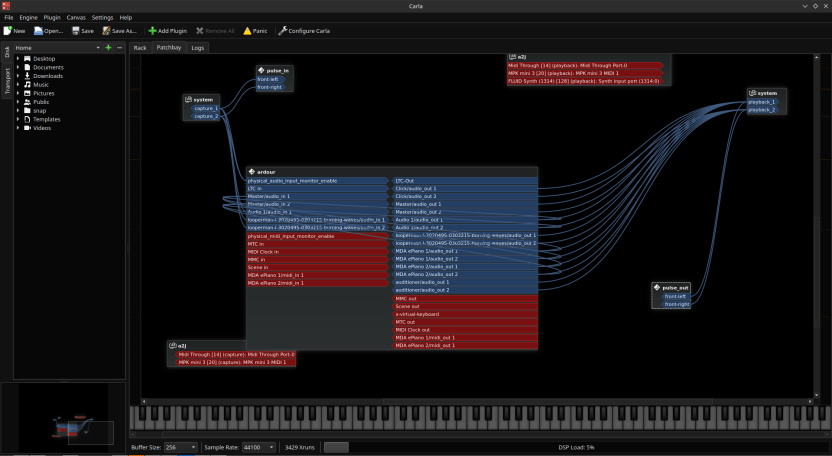Expand the Downloads tree item
Screen dimensions: 832x456
[18, 76]
